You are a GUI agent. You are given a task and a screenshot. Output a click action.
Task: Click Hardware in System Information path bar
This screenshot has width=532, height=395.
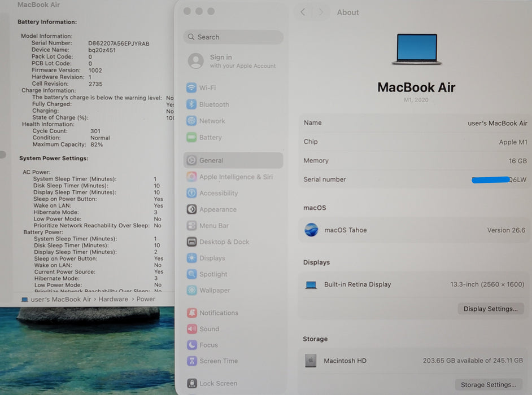(114, 299)
